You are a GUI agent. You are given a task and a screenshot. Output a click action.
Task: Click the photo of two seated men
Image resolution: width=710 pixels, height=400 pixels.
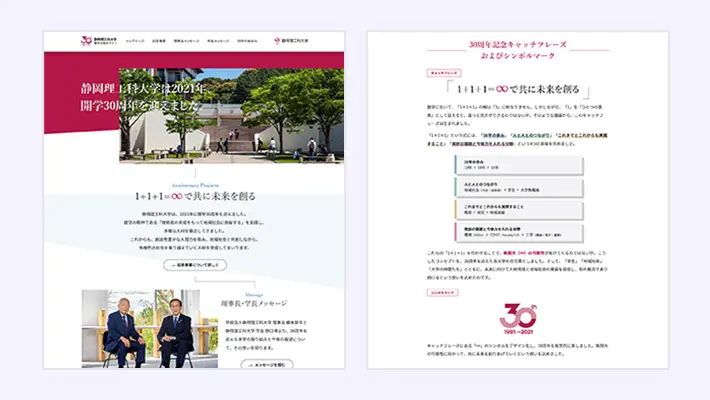point(144,329)
